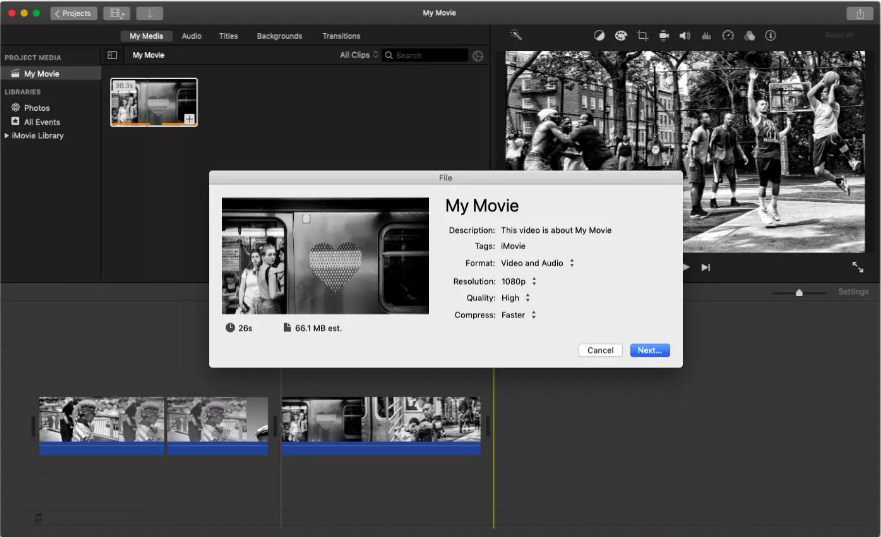Click the basketball viewer preview

[x=685, y=152]
